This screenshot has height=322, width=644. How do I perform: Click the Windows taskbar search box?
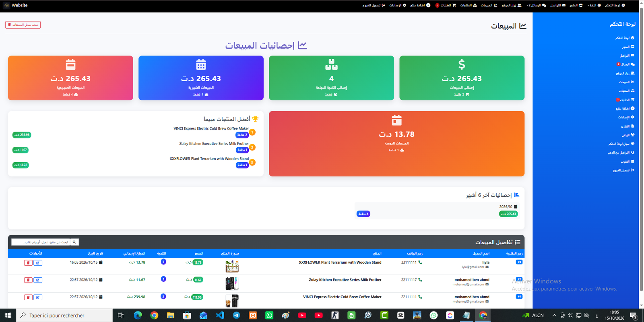pos(64,316)
